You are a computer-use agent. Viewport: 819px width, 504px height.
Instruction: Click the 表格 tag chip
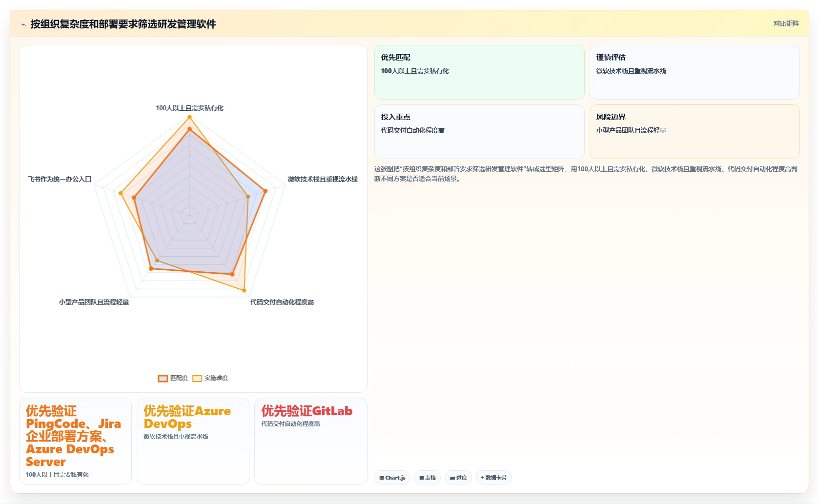428,478
